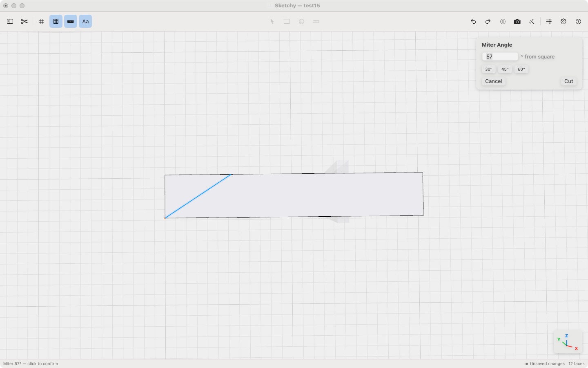Viewport: 588px width, 368px height.
Task: Click the circled grid icon
Action: click(503, 22)
